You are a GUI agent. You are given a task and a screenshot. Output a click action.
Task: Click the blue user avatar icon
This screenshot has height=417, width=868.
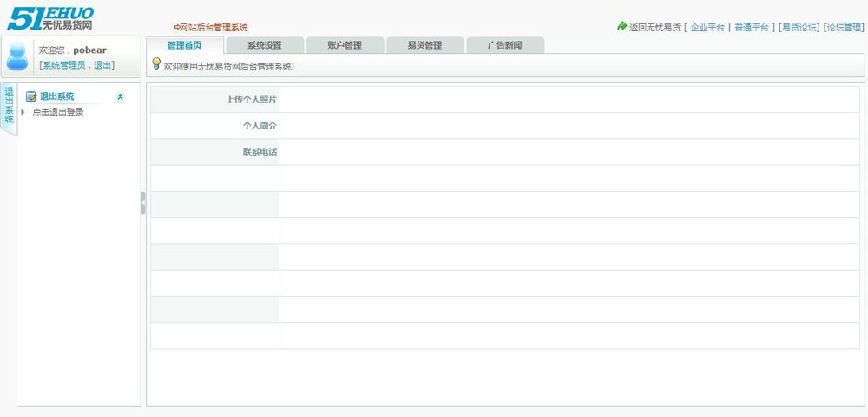point(16,56)
